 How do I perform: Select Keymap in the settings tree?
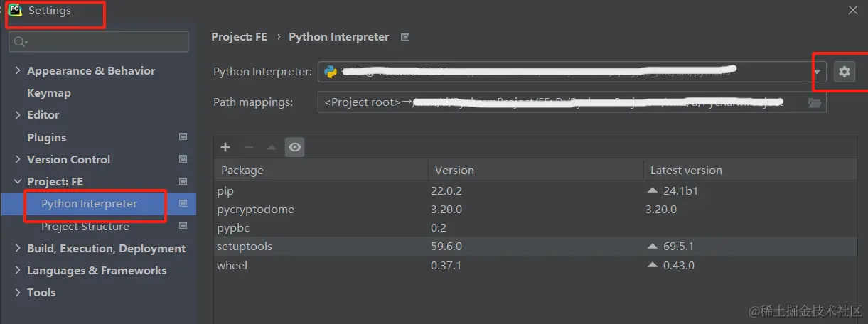(48, 93)
